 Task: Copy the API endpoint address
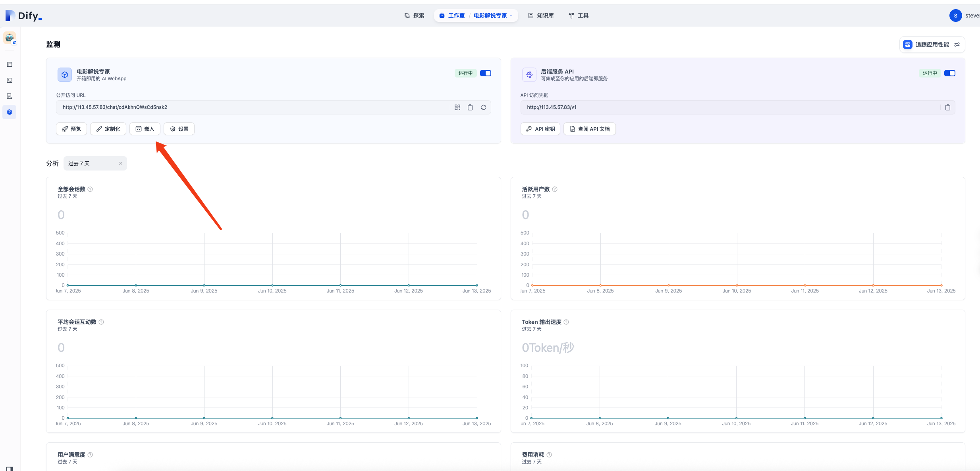tap(948, 107)
